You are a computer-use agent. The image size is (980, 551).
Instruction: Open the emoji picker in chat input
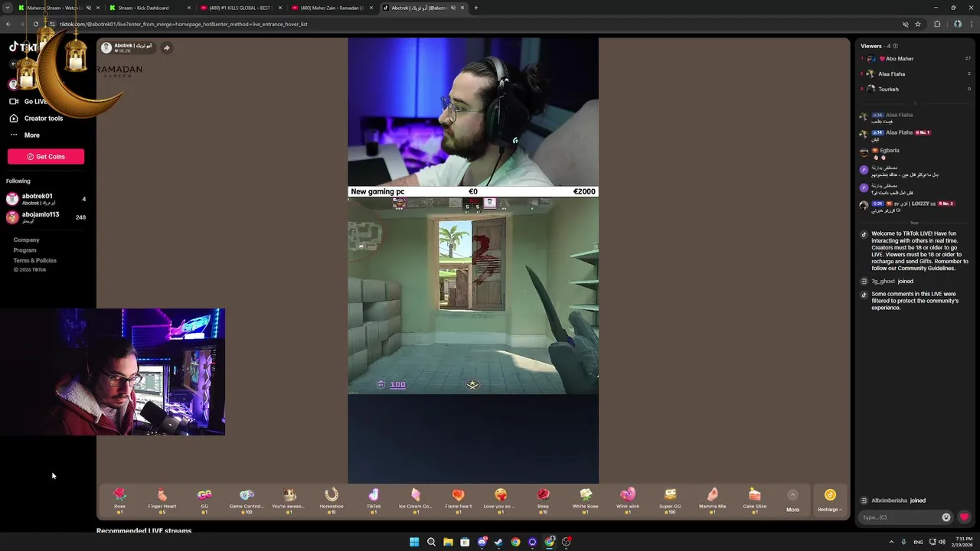click(x=946, y=517)
